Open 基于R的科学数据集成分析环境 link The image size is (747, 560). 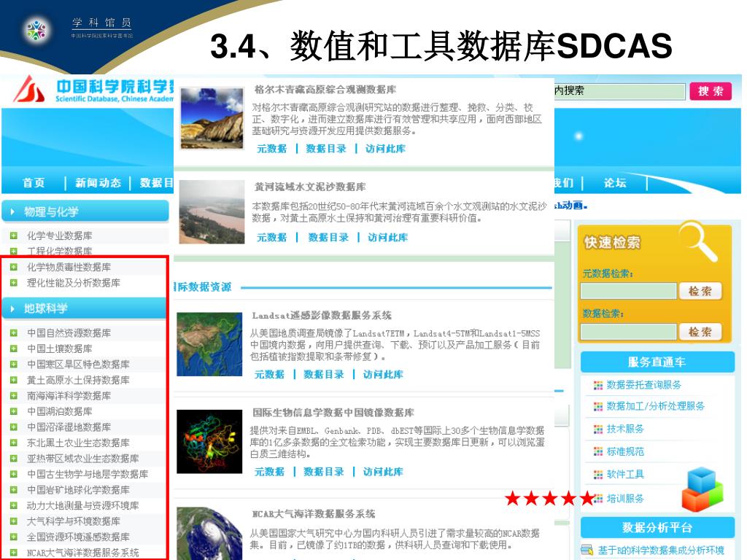(661, 550)
